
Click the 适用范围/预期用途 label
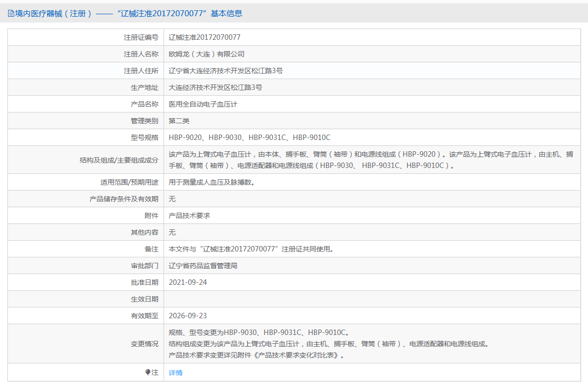pyautogui.click(x=129, y=182)
